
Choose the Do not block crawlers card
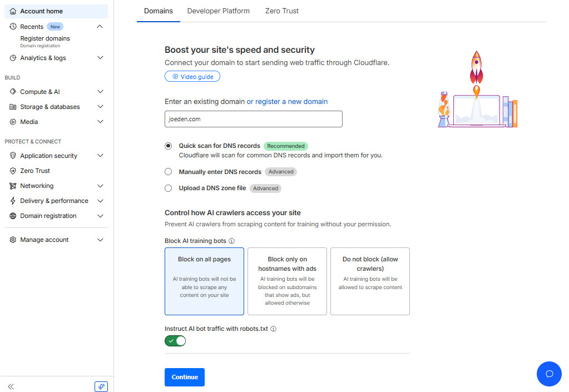(x=370, y=281)
